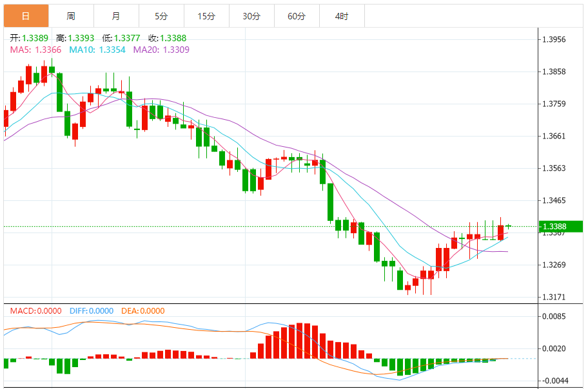Click the latest small green candlestick

point(509,226)
